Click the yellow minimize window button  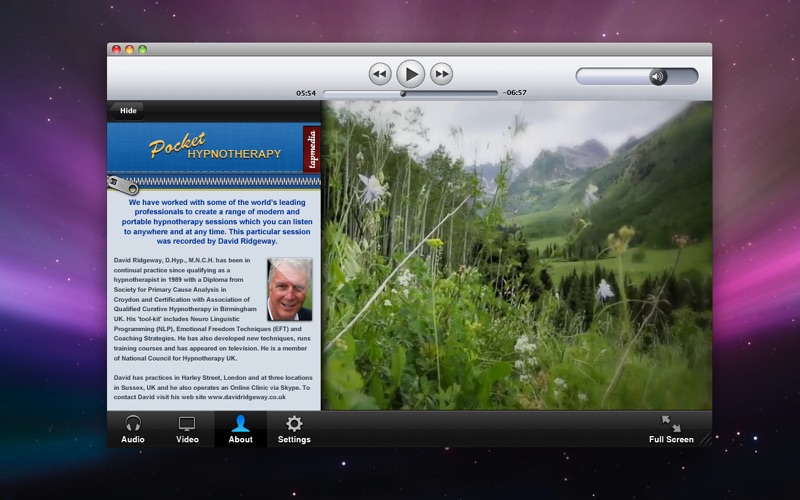tap(130, 49)
